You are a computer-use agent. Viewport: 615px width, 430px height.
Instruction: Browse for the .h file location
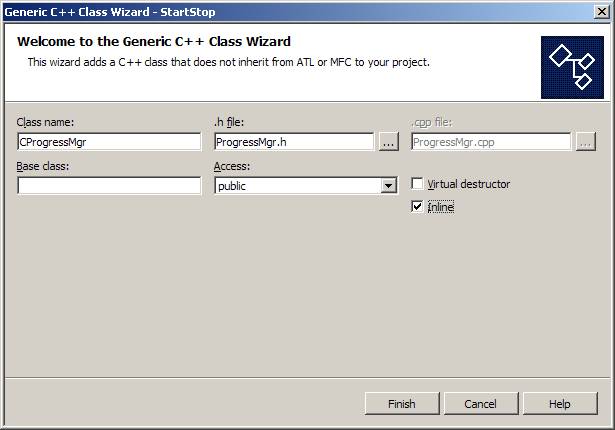coord(389,142)
